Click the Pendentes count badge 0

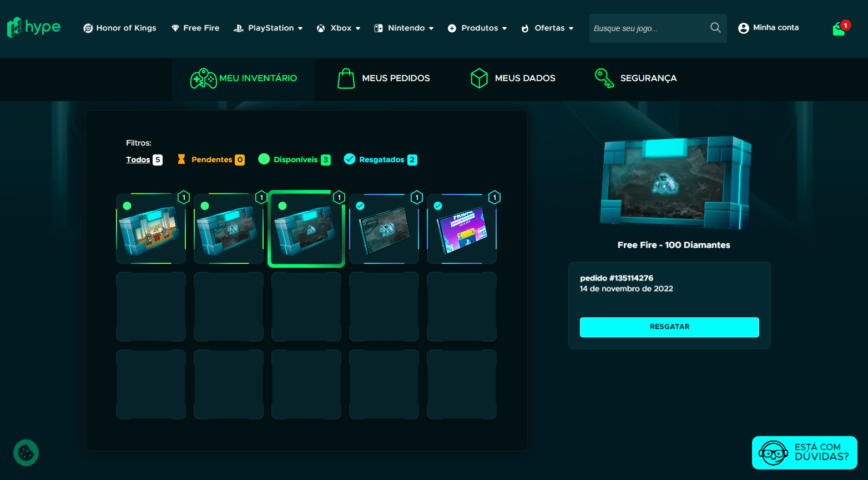click(x=240, y=160)
